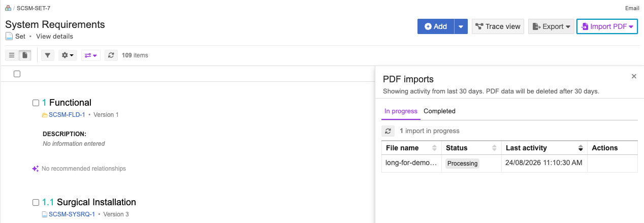Tick the select-all checkbox above list
644x223 pixels.
(x=17, y=74)
